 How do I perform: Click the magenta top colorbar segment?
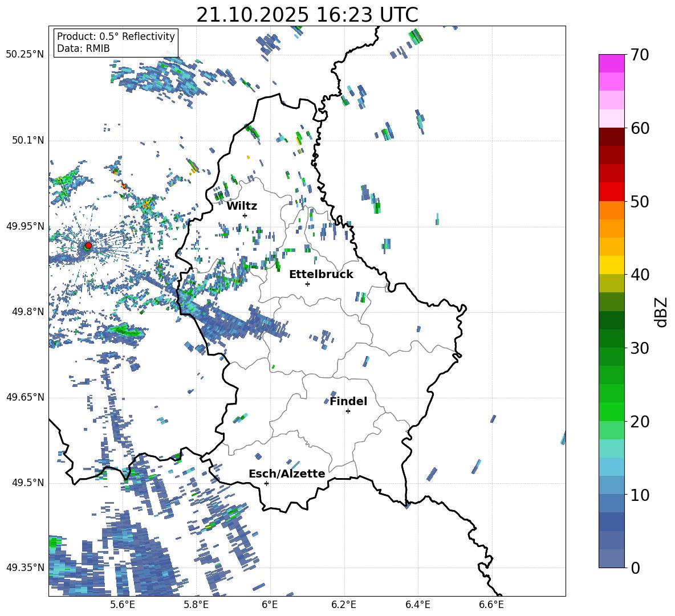pos(611,63)
